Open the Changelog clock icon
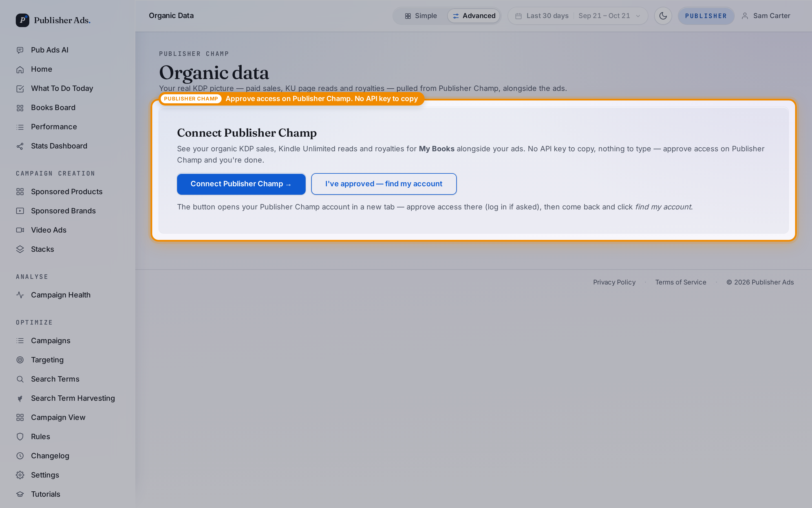812x508 pixels. click(20, 456)
